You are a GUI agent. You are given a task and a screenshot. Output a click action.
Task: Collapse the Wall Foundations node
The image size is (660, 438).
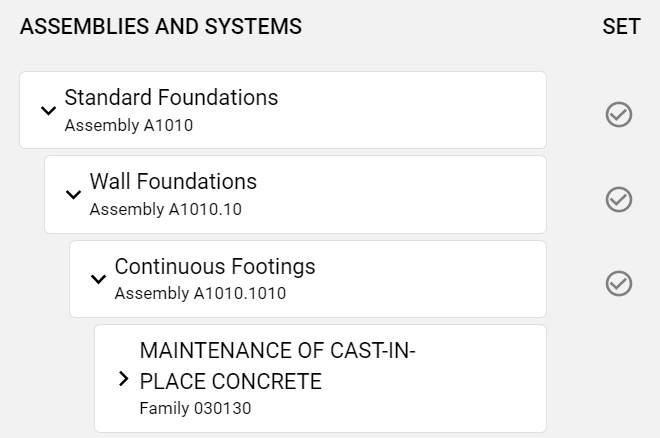pyautogui.click(x=73, y=194)
